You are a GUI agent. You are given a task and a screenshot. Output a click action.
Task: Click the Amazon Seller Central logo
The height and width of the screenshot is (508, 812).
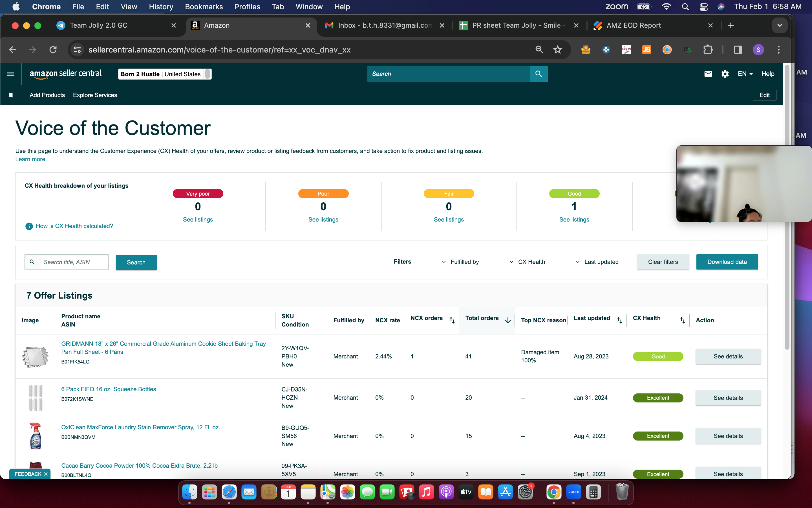click(x=65, y=74)
